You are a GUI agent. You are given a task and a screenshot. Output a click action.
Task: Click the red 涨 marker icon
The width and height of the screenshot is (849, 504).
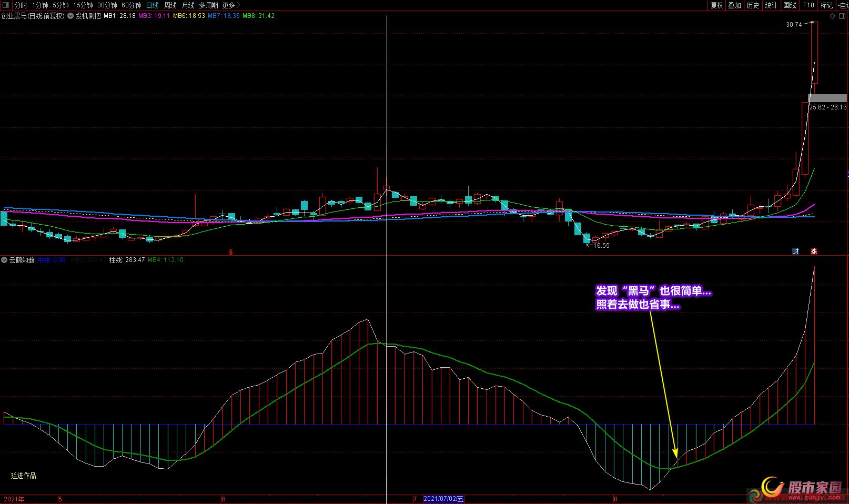click(x=814, y=251)
